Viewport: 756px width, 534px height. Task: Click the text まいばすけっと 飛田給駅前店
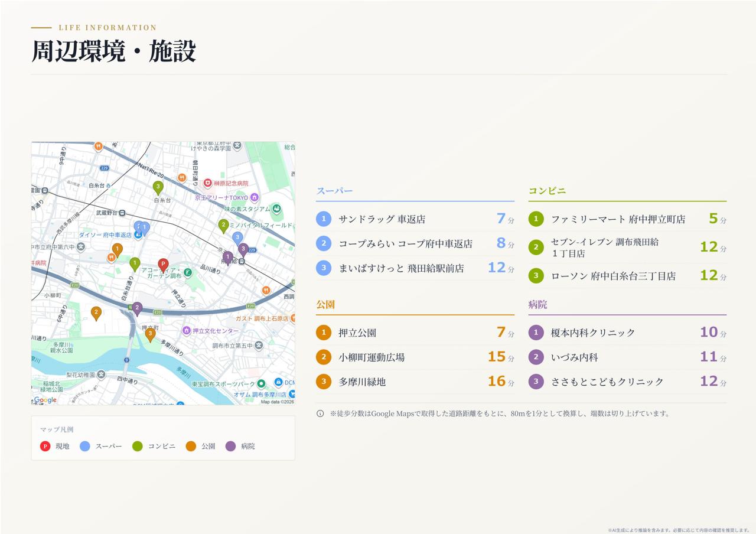pyautogui.click(x=402, y=268)
